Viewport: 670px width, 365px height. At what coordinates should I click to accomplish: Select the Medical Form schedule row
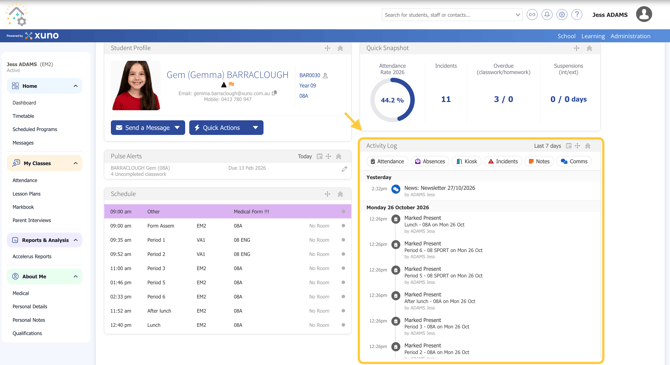click(227, 212)
